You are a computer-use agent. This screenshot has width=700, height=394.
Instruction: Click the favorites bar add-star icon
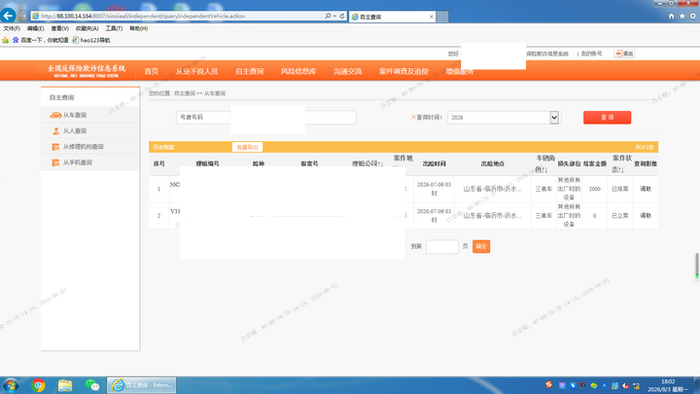pyautogui.click(x=5, y=40)
